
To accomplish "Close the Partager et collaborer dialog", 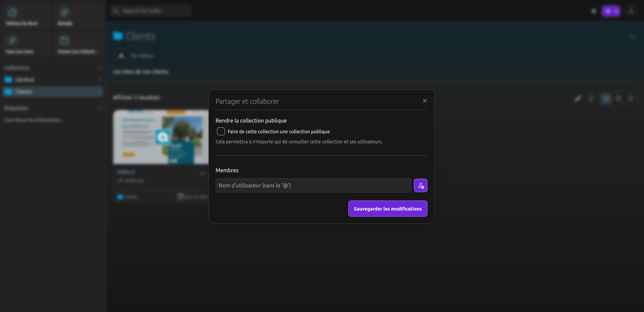I will tap(425, 101).
